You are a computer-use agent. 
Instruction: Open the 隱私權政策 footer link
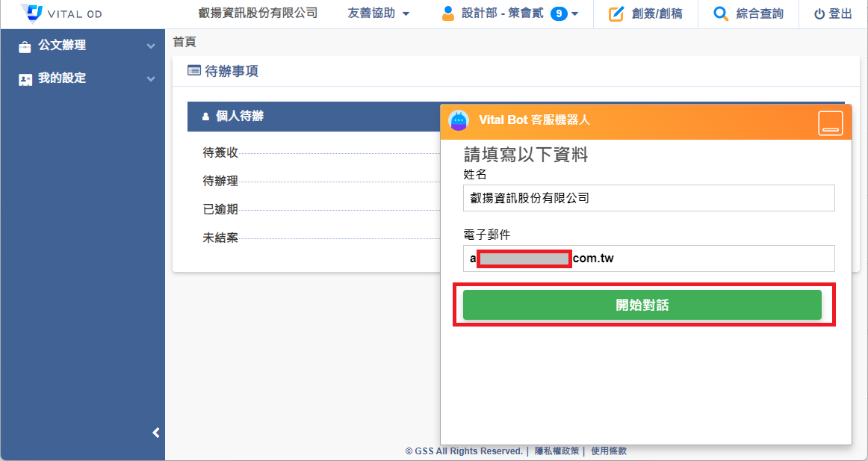(x=557, y=451)
